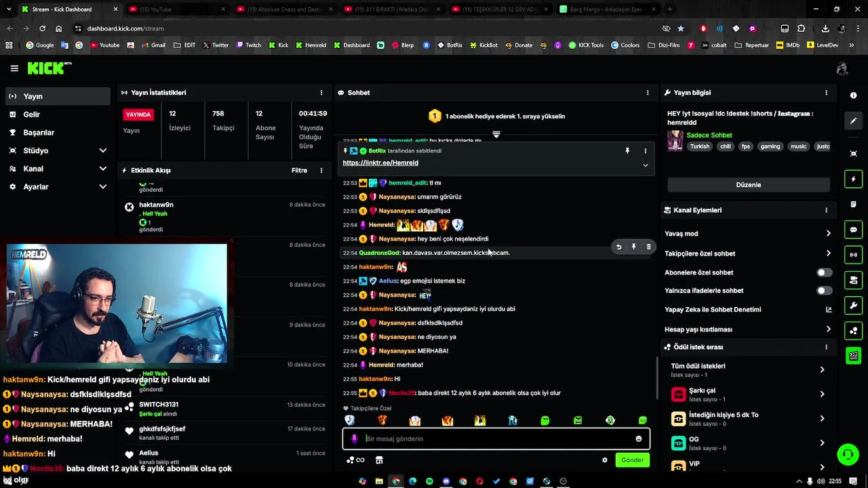868x488 pixels.
Task: Select Yayın in the left sidebar
Action: click(x=57, y=96)
